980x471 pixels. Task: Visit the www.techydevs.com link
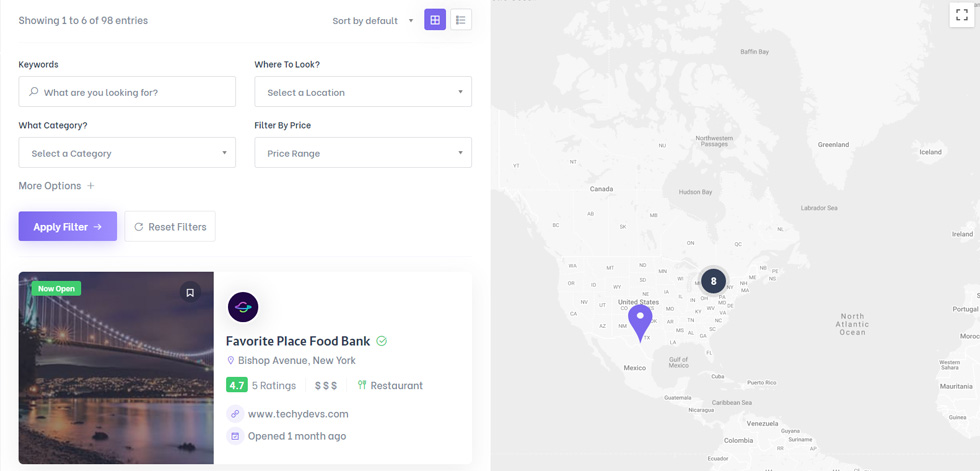(298, 414)
